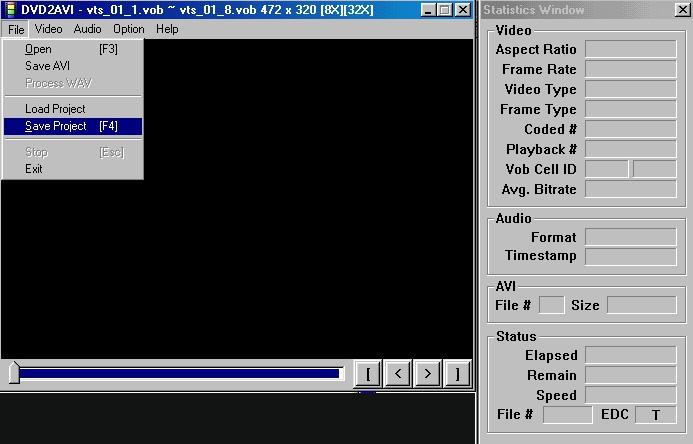Open the Video menu
693x444 pixels.
pos(48,29)
